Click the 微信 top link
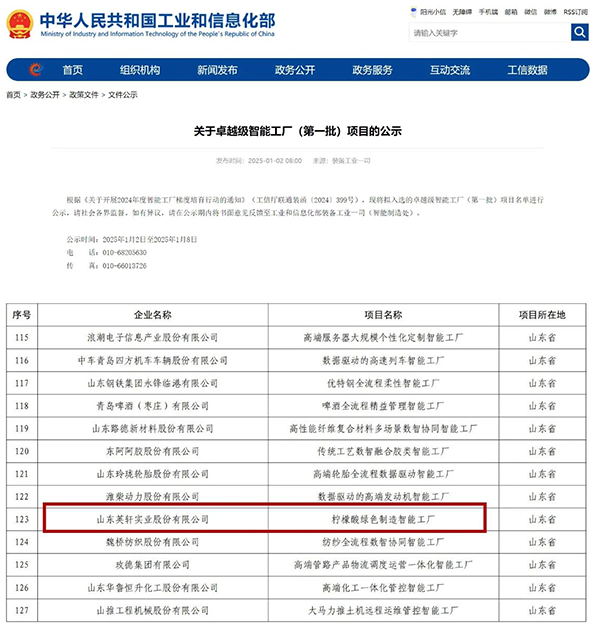 (x=531, y=12)
